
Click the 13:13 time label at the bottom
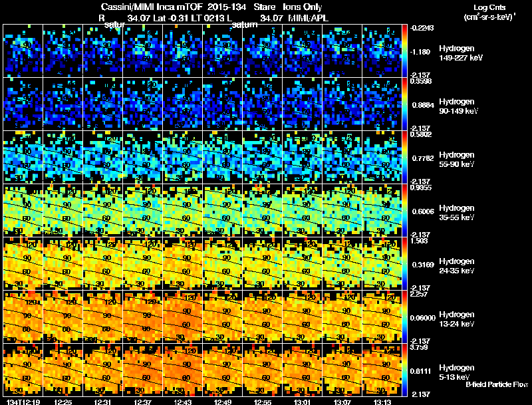382,402
